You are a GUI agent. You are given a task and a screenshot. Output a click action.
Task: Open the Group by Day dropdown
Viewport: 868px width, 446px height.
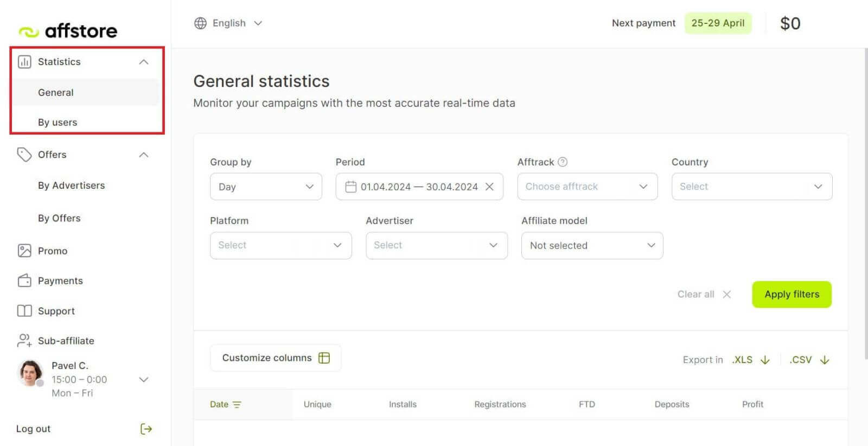[x=266, y=187]
